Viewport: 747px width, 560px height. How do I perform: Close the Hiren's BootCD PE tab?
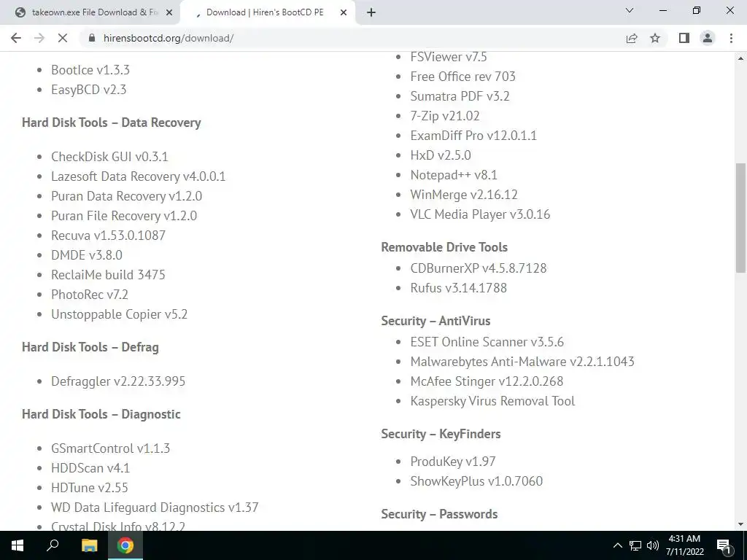344,12
